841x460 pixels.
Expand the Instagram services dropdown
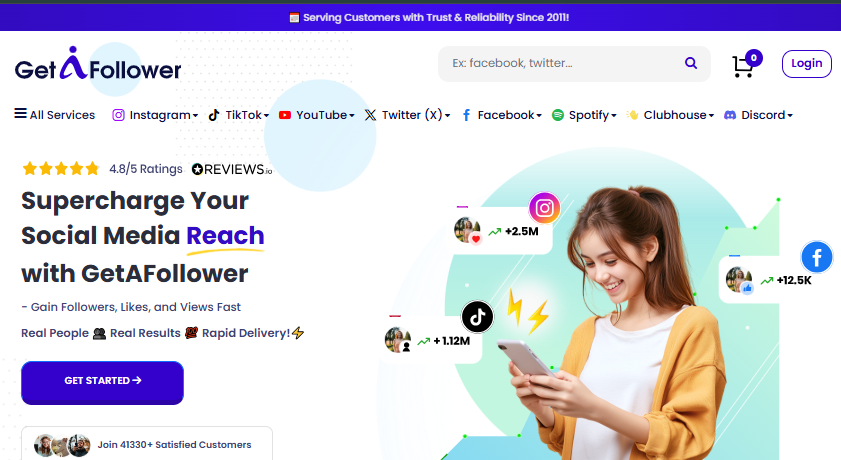pyautogui.click(x=155, y=115)
